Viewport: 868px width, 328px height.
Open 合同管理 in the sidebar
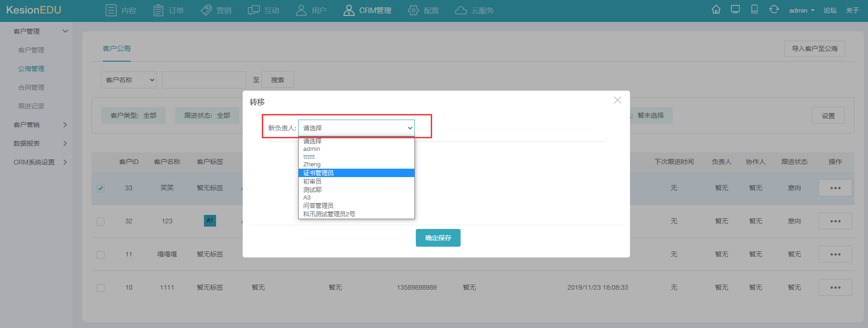click(x=31, y=87)
